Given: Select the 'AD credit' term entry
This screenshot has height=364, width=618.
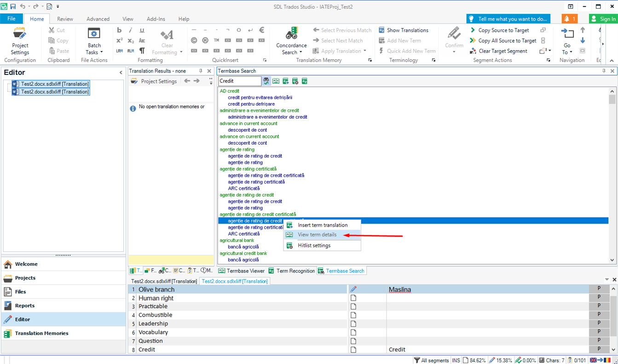Looking at the screenshot, I should [x=230, y=91].
